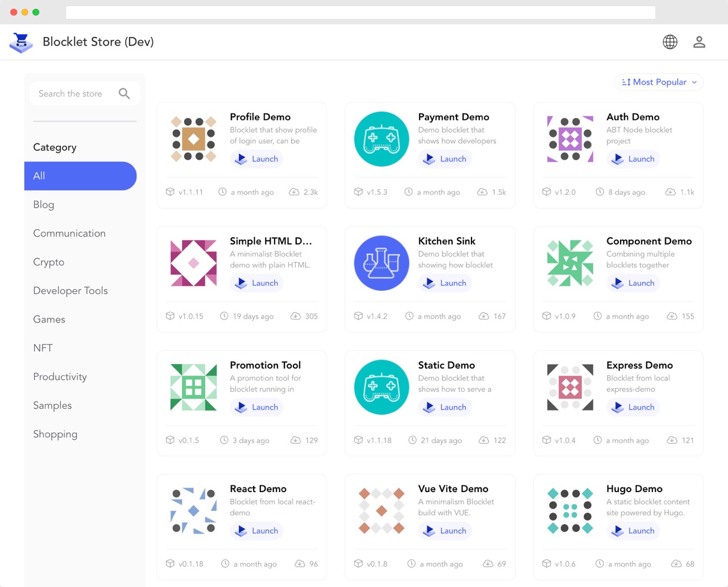The width and height of the screenshot is (728, 587).
Task: Launch the Profile Demo blocklet
Action: tap(257, 159)
